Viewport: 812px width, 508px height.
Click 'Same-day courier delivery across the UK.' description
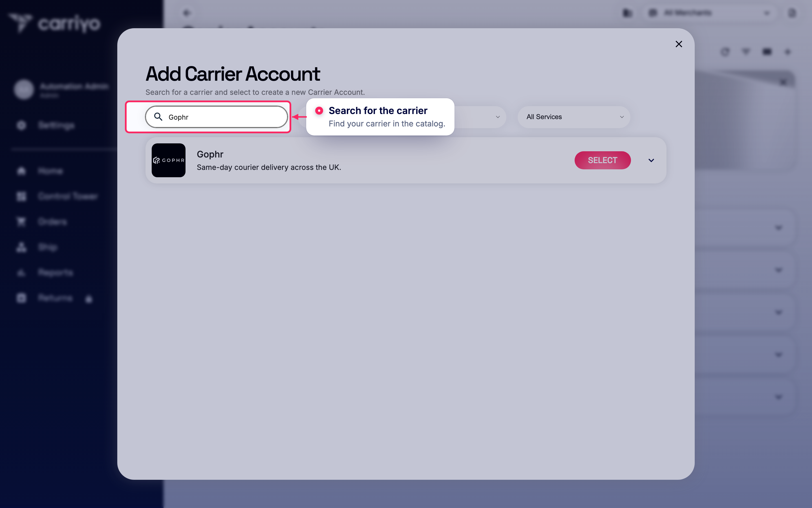point(269,167)
